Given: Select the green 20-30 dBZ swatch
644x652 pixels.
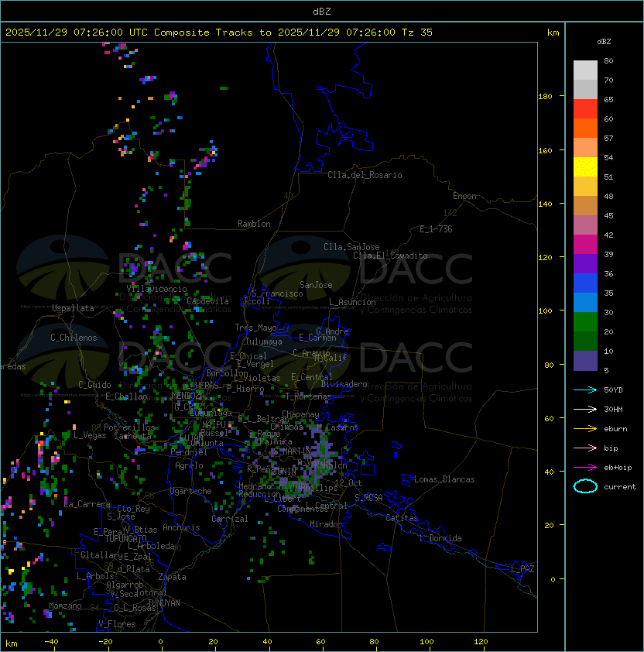Looking at the screenshot, I should pos(585,322).
